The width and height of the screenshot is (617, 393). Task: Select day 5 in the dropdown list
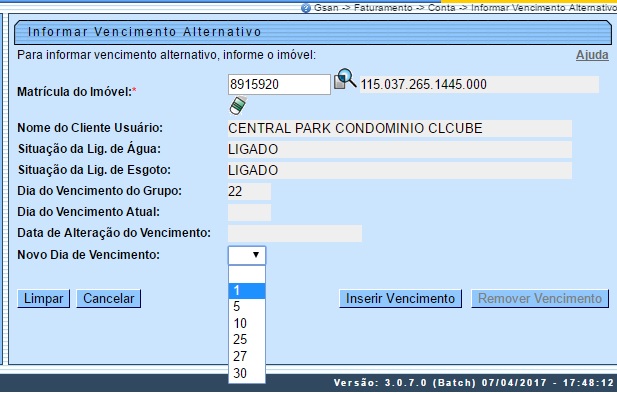point(247,306)
